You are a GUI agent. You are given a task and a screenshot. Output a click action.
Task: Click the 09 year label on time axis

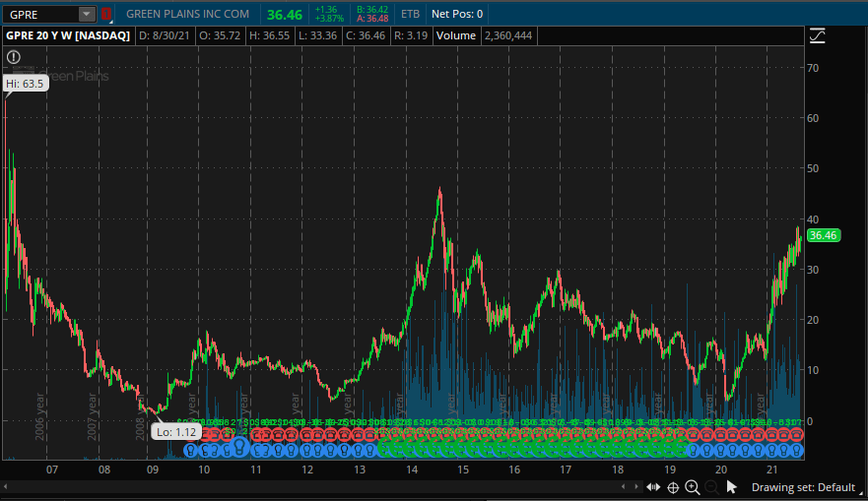tap(153, 470)
